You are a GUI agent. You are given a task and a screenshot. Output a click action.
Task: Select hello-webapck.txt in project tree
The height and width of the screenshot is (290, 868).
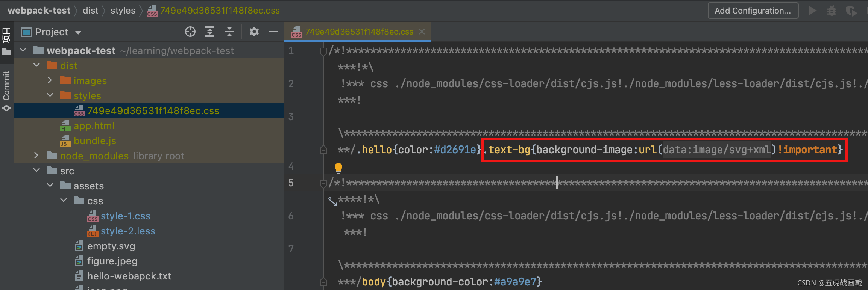tap(149, 276)
